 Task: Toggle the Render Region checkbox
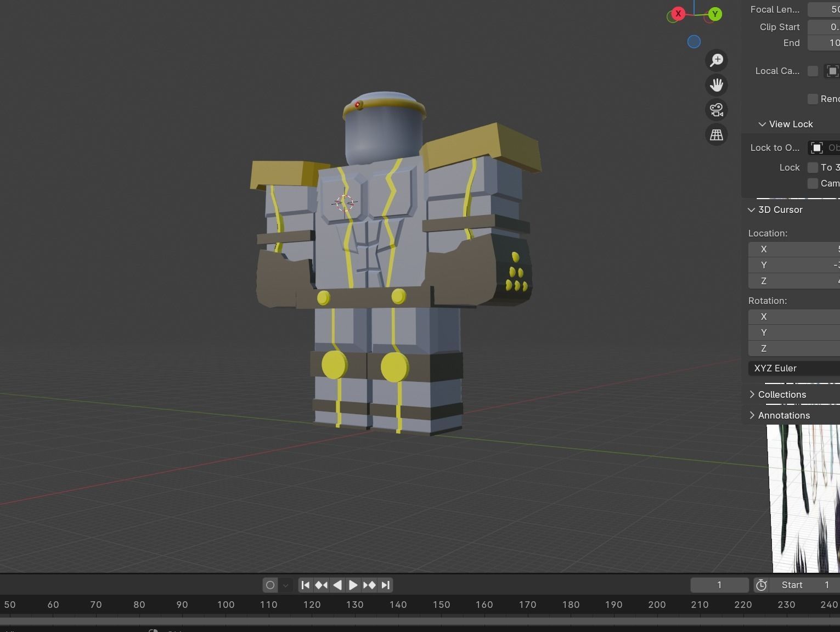[x=813, y=99]
